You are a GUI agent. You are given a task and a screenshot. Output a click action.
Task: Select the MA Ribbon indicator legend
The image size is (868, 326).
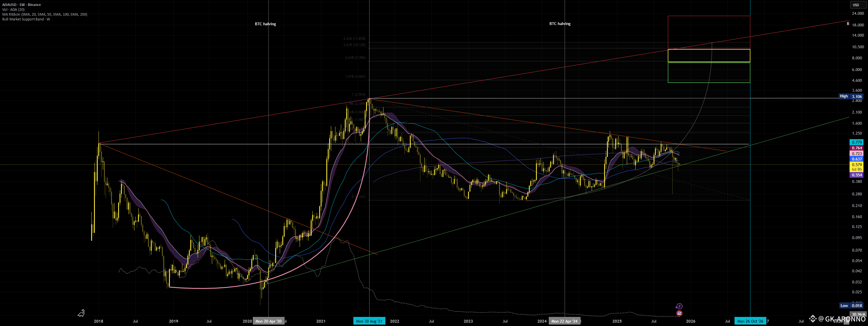click(x=45, y=14)
